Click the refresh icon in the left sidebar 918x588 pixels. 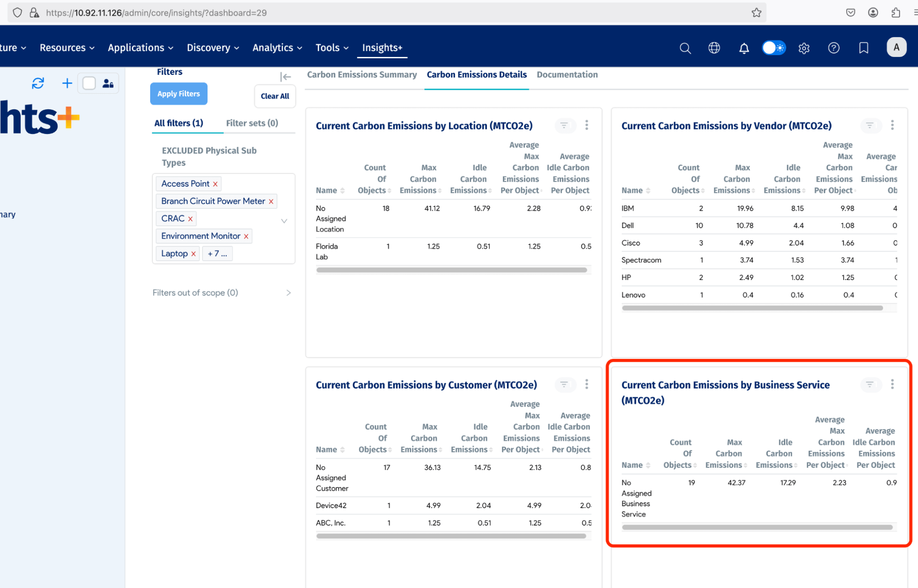pos(38,83)
